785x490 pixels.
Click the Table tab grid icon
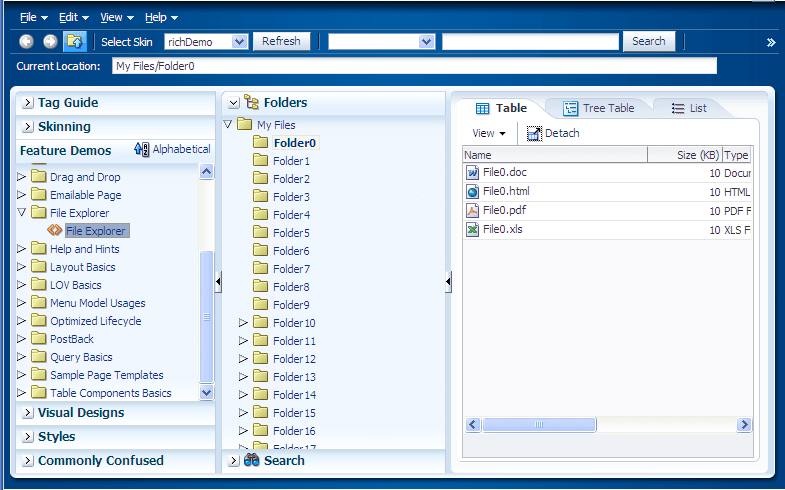click(x=483, y=108)
